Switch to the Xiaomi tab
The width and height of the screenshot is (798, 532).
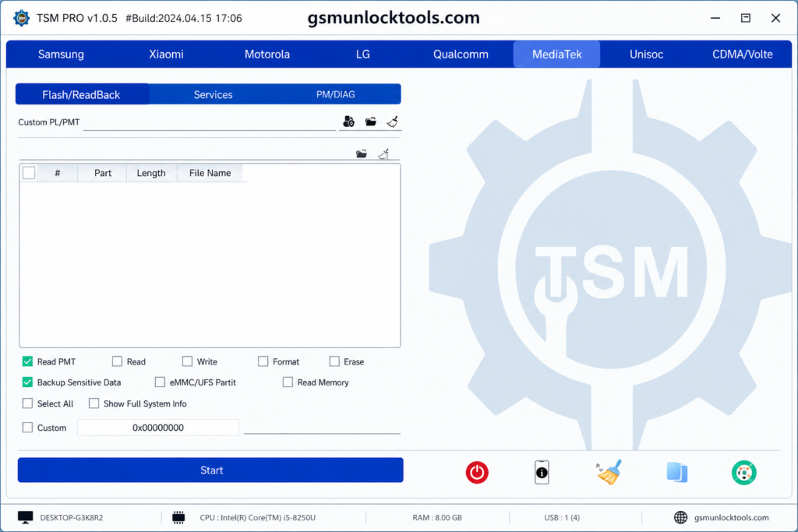(167, 55)
